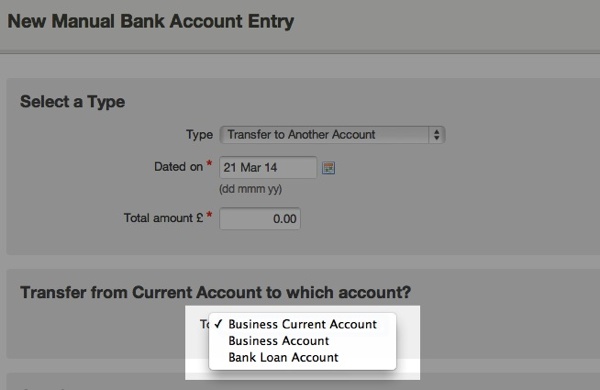
Task: Click the Select a Type heading
Action: point(73,102)
